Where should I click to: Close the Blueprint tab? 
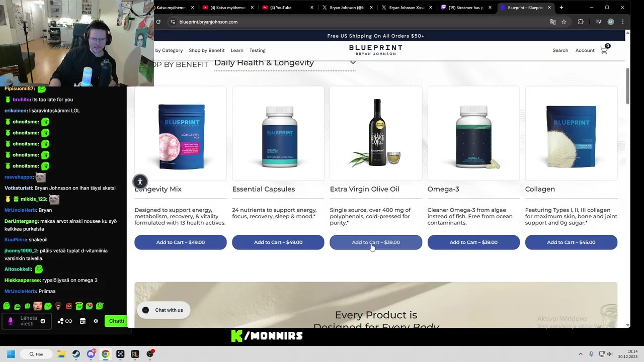click(549, 8)
